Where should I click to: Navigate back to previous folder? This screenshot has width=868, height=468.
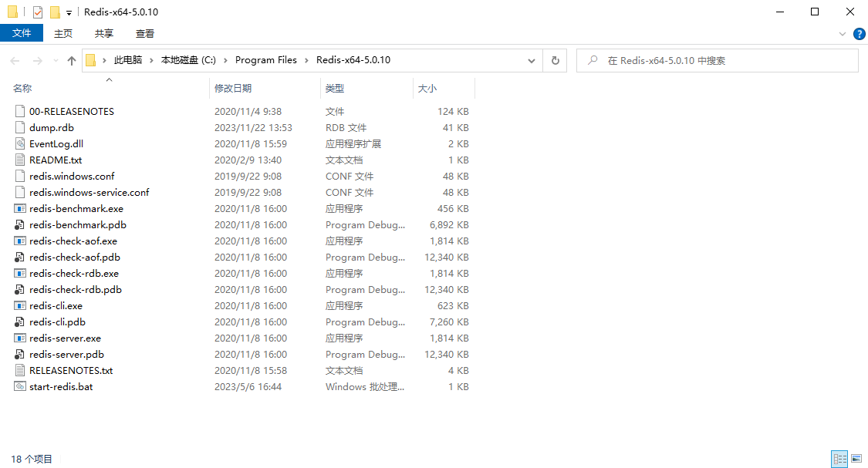pos(15,61)
